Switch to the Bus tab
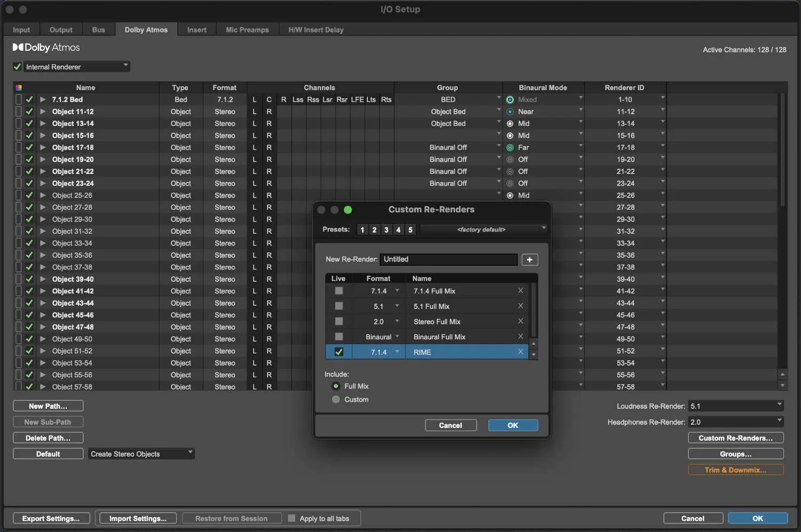This screenshot has height=532, width=801. click(x=99, y=30)
